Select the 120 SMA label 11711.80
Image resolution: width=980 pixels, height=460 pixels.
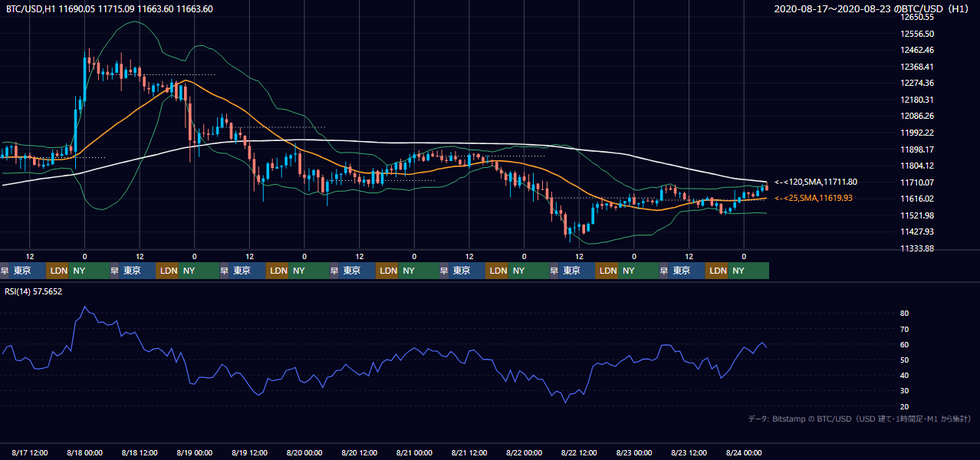coord(816,182)
